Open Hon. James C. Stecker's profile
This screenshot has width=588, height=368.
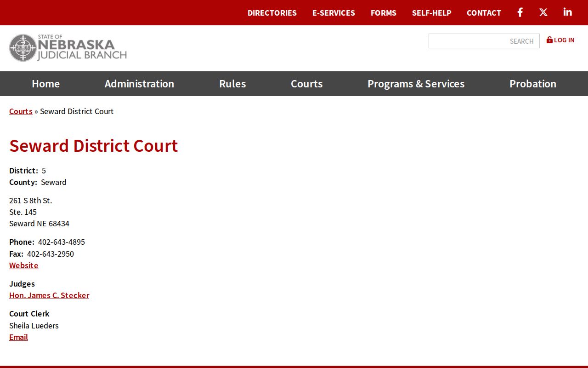(x=49, y=295)
